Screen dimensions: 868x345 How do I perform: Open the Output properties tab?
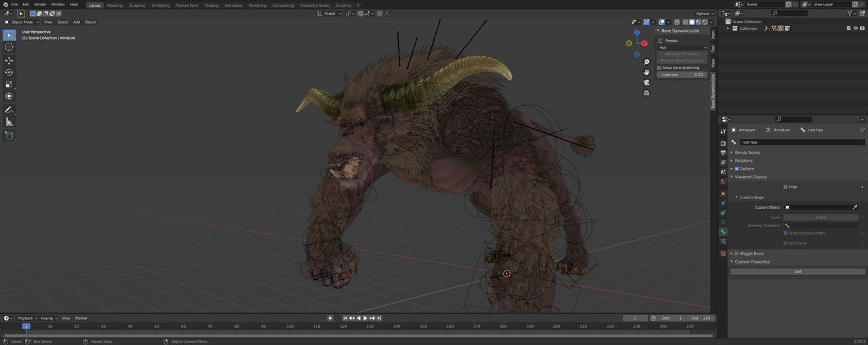(x=723, y=153)
